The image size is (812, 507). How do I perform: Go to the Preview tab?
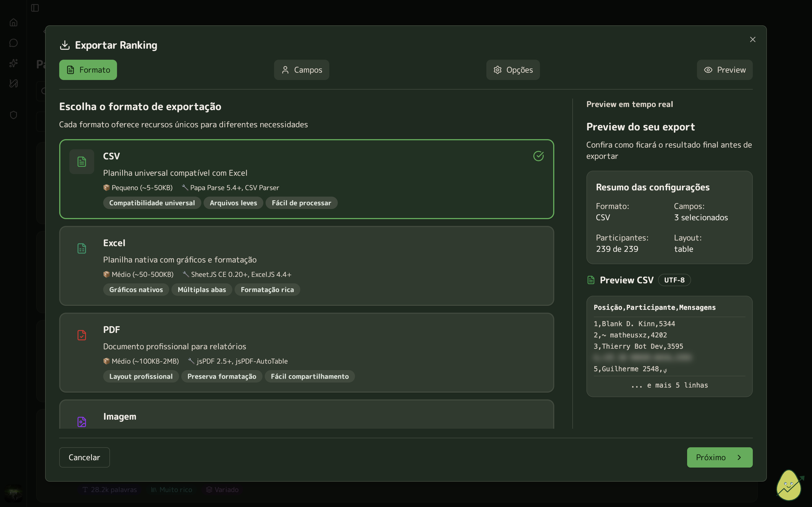click(x=724, y=70)
